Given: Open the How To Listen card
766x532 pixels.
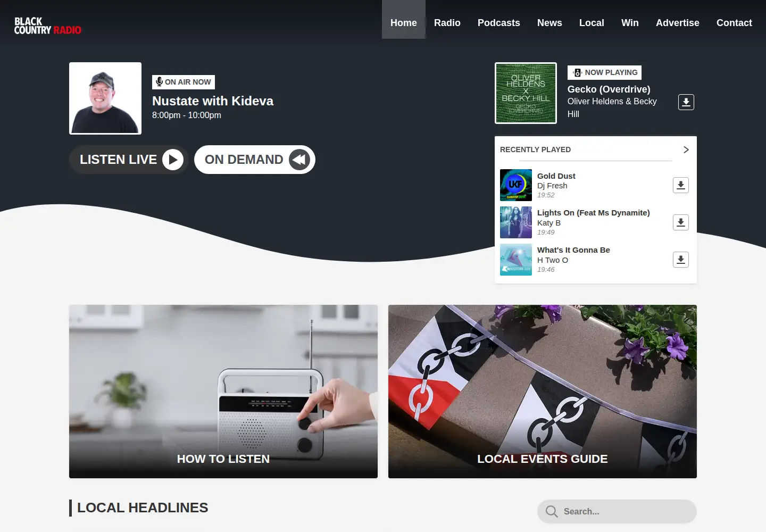Looking at the screenshot, I should [x=223, y=392].
